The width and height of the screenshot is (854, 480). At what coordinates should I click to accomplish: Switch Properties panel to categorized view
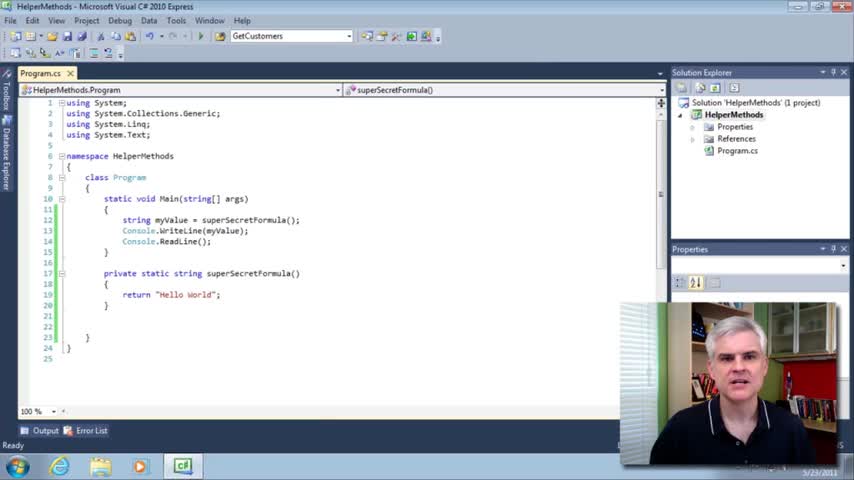[x=680, y=283]
